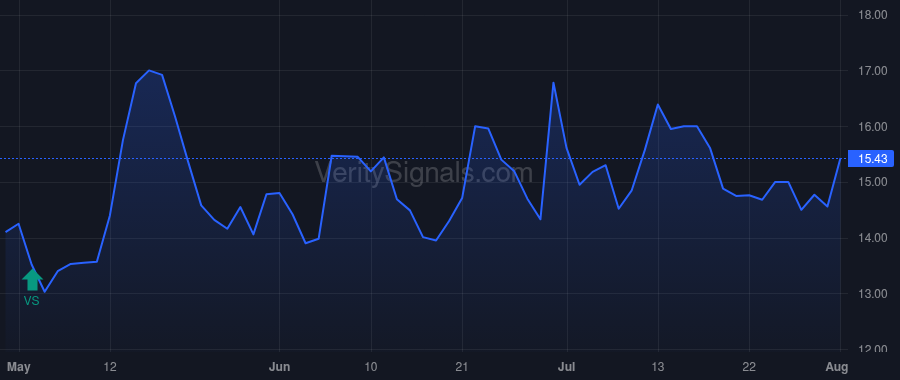Click the 21 date axis label
Screen dimensions: 900x380
(462, 367)
